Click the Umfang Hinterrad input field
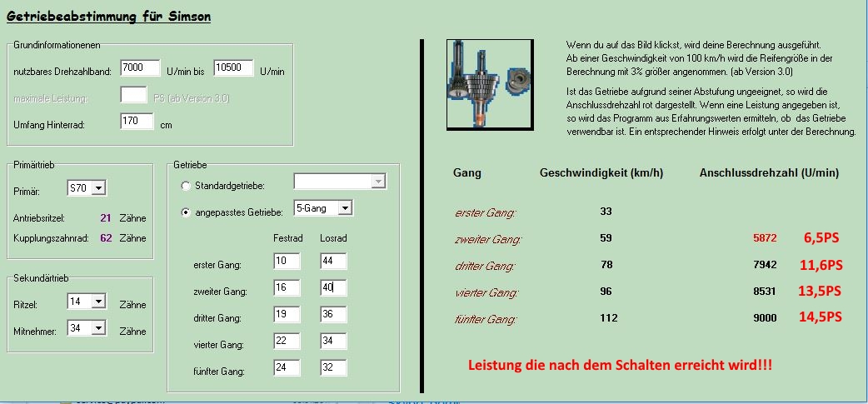Image resolution: width=868 pixels, height=404 pixels. point(137,122)
